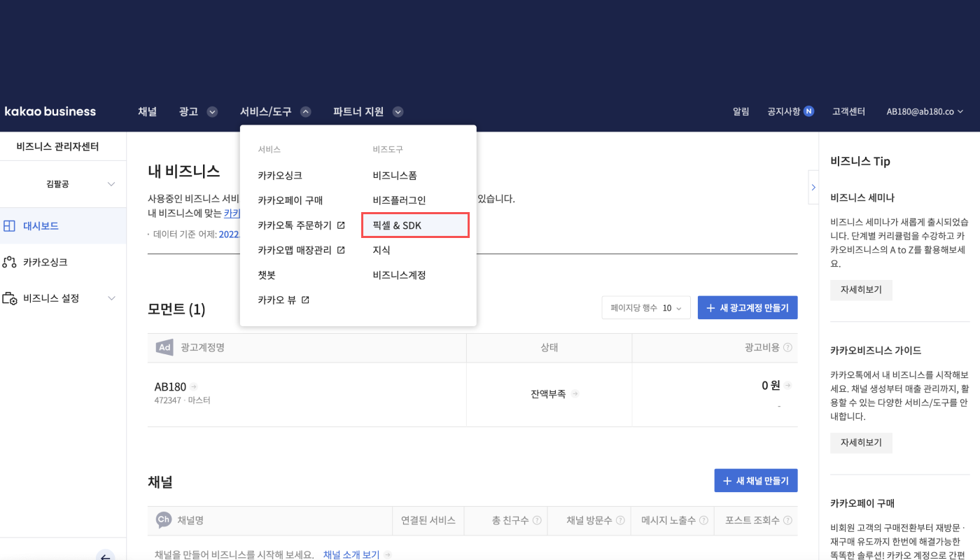
Task: Open the 알림 link in the header
Action: (741, 111)
